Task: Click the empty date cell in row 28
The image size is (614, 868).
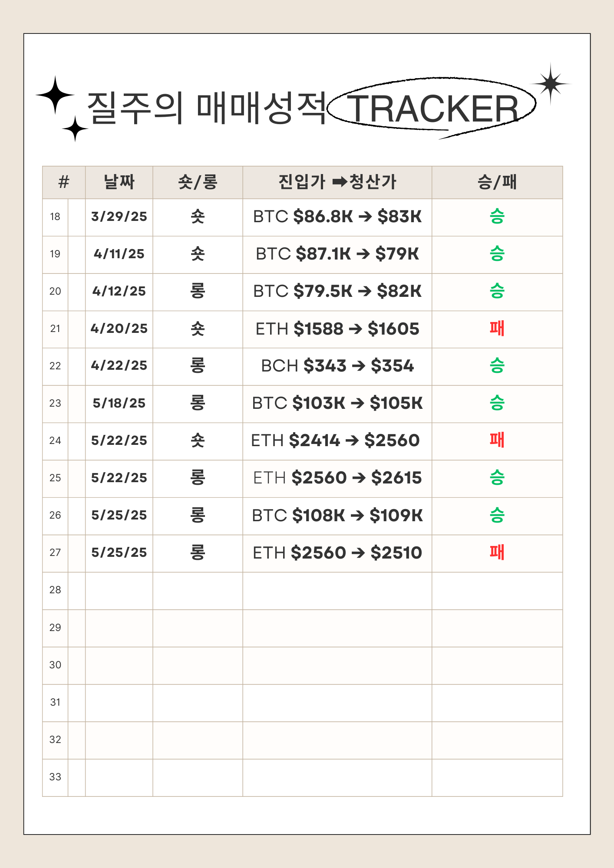Action: pos(119,591)
